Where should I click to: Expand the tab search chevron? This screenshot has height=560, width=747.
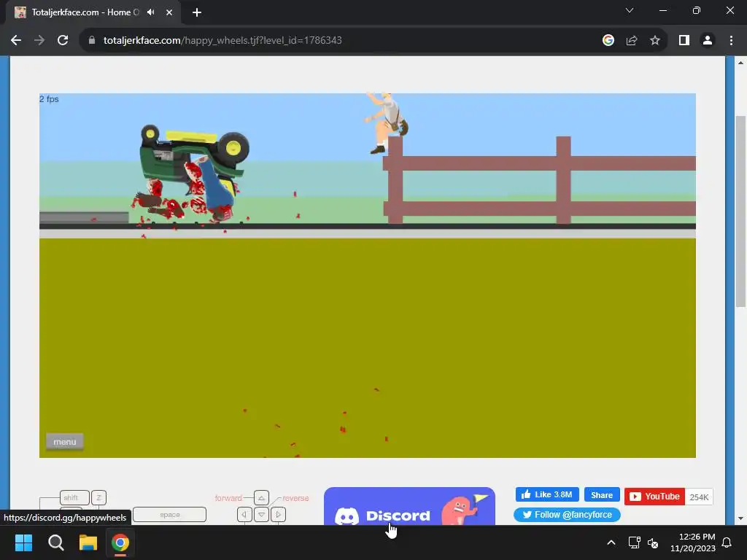(x=630, y=10)
